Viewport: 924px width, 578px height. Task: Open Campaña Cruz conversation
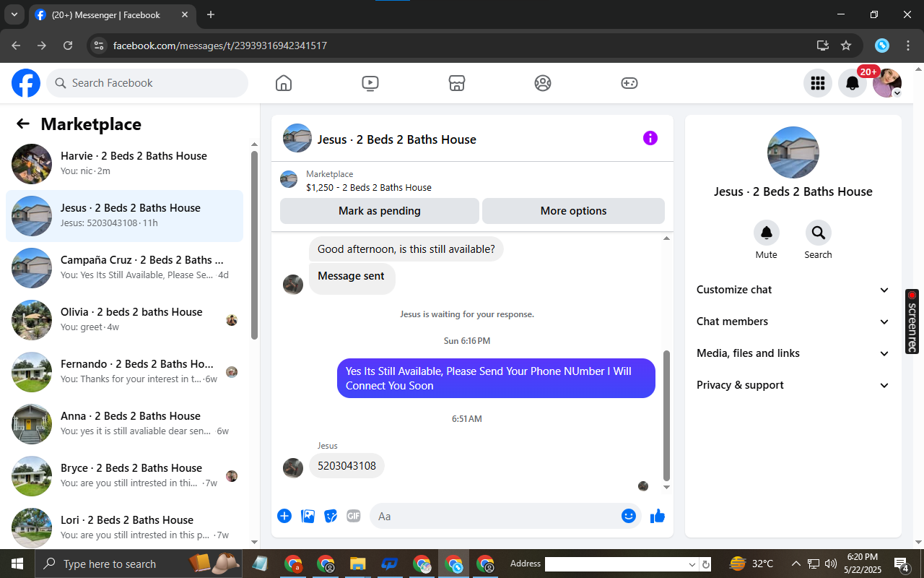(125, 268)
